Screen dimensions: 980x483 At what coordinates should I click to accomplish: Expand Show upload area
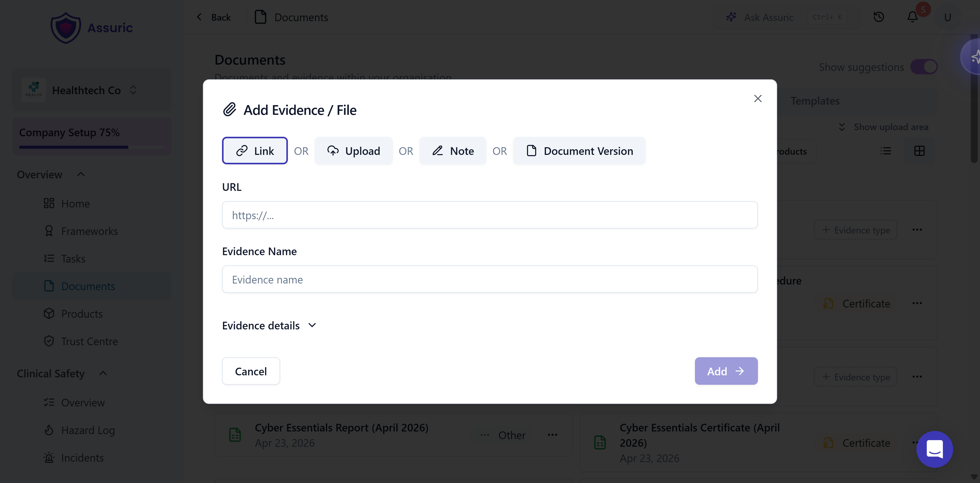[883, 127]
